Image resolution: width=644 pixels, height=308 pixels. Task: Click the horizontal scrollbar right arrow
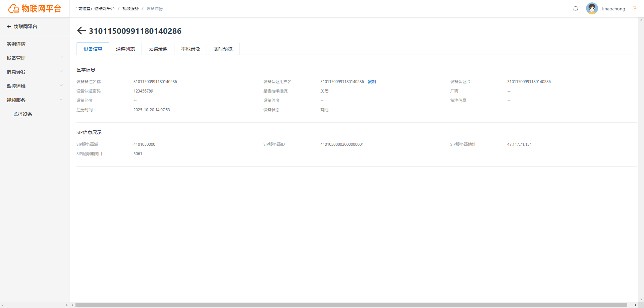tap(636, 305)
